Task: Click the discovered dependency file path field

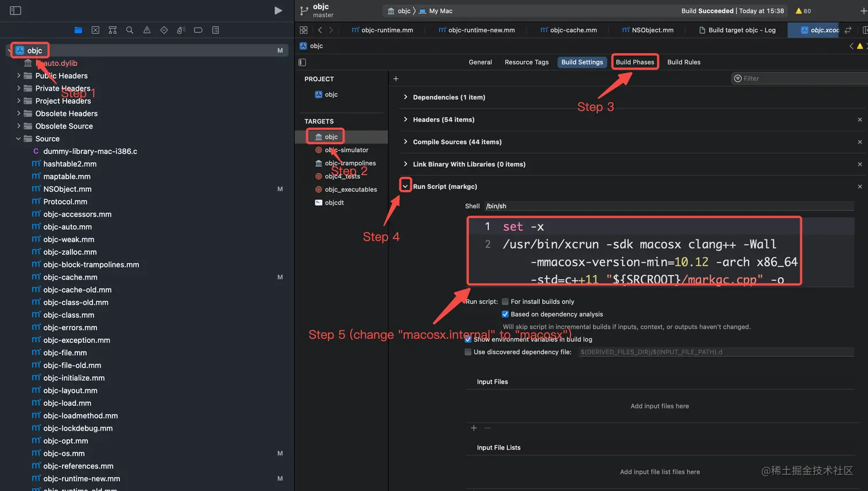Action: [716, 352]
